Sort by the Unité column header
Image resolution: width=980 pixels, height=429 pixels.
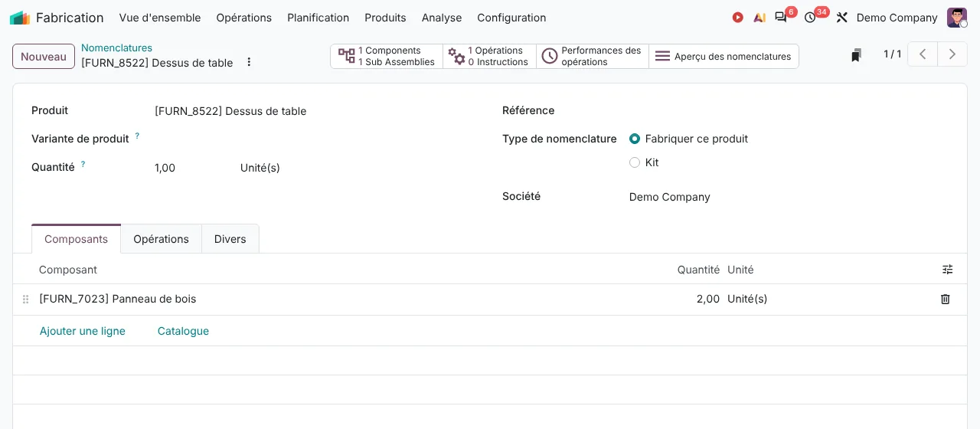click(740, 270)
